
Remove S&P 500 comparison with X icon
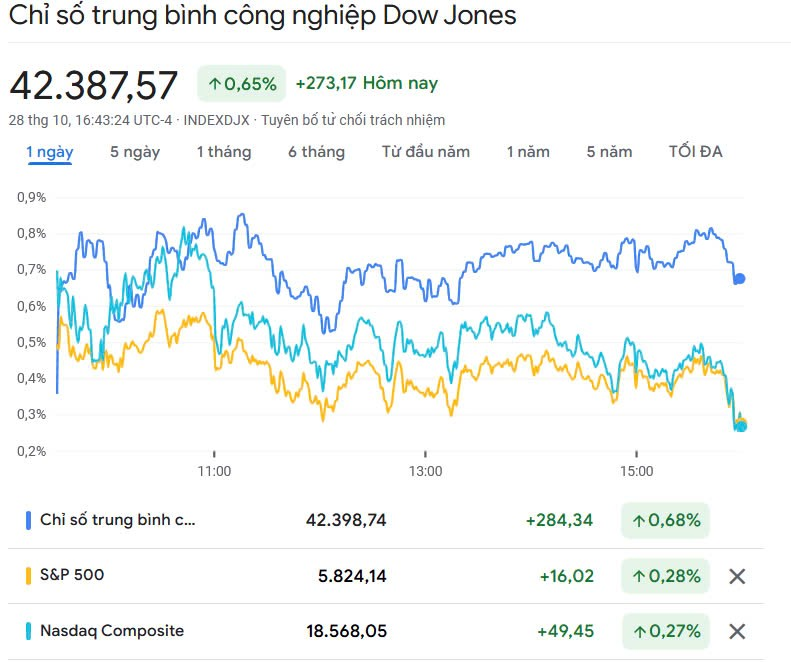click(x=737, y=576)
